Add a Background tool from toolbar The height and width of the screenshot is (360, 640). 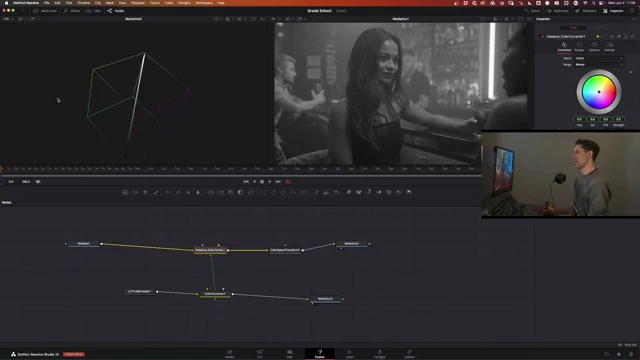coord(125,192)
